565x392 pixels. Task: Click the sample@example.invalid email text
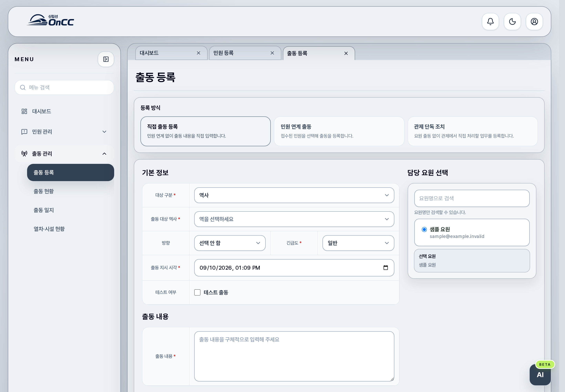point(457,236)
